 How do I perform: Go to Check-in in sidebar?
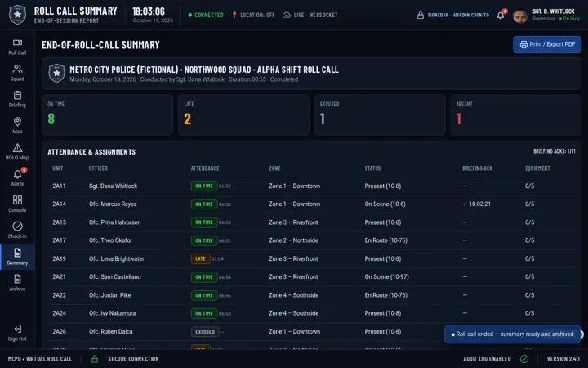point(17,231)
